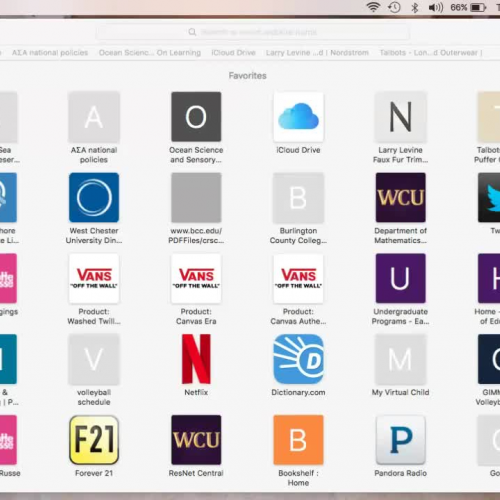
Task: Click the magnifying glass in address bar
Action: click(x=192, y=32)
